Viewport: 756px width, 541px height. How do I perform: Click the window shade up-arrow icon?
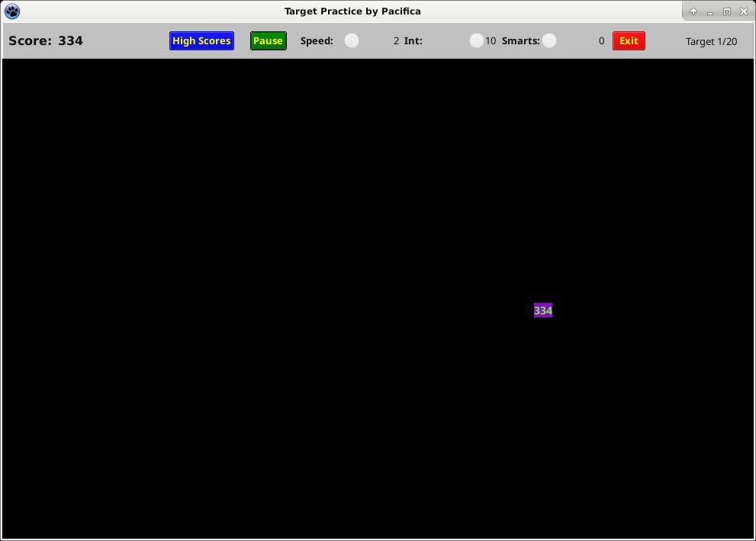point(693,11)
